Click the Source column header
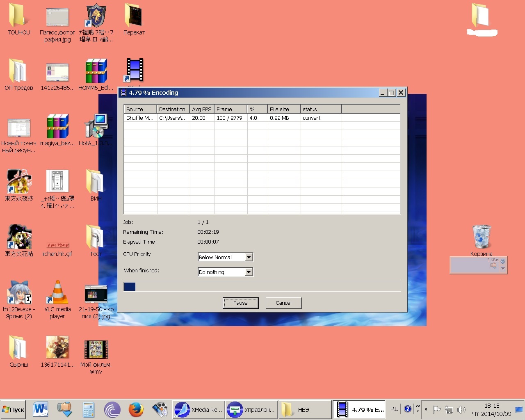Image resolution: width=525 pixels, height=420 pixels. [140, 109]
